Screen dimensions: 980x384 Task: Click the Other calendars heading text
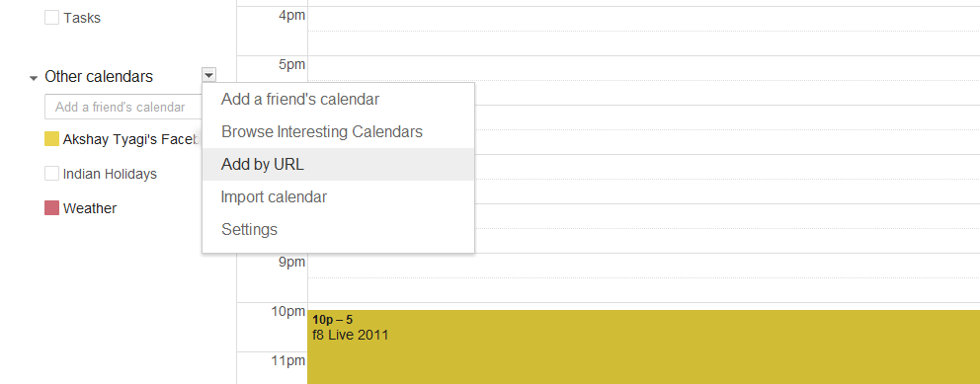tap(99, 77)
